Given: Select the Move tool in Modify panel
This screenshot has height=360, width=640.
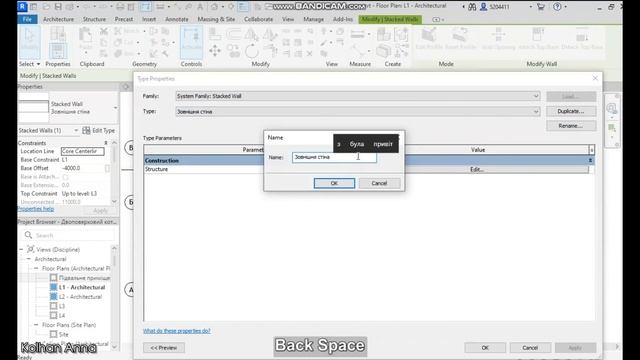Looking at the screenshot, I should 215,51.
